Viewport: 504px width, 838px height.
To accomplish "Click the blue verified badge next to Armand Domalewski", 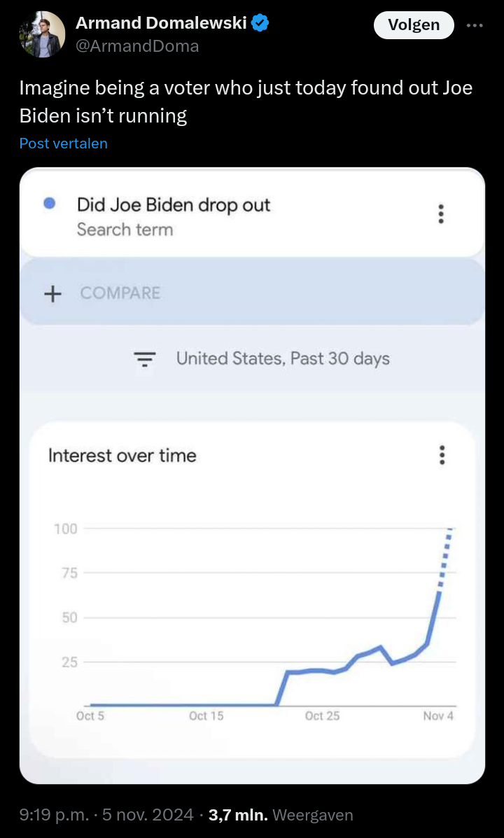I will 260,23.
